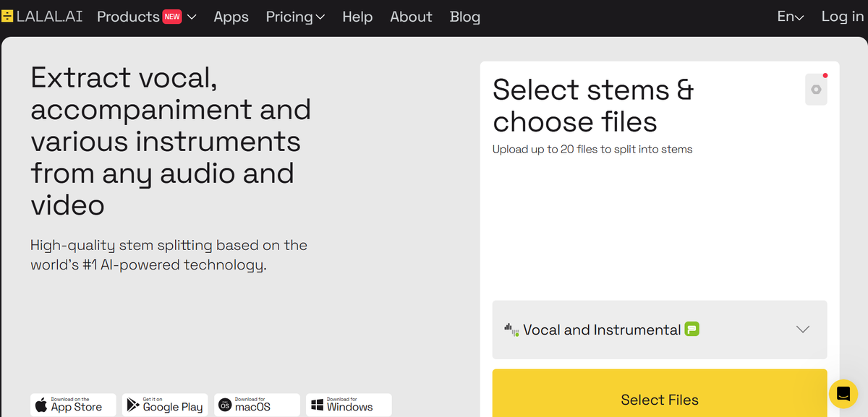Download for macOS

point(257,405)
